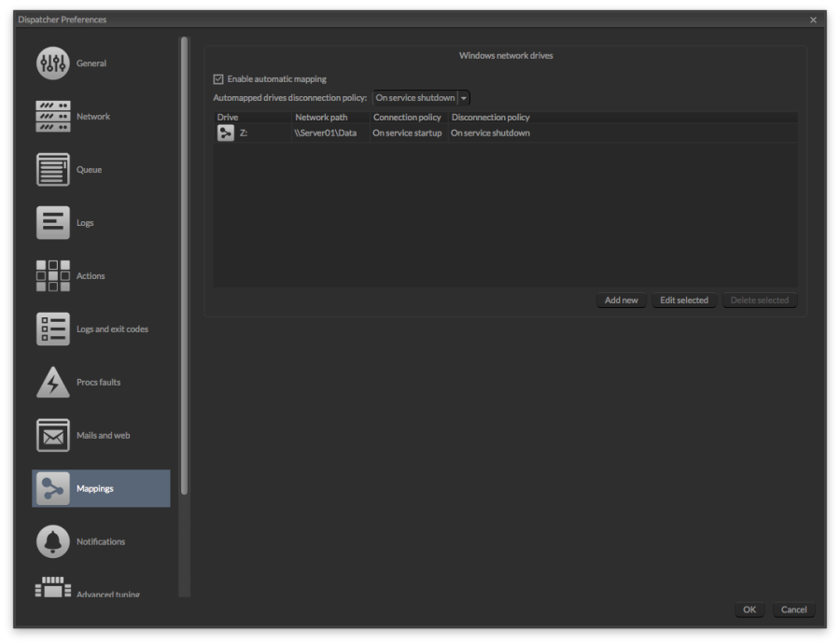Click the Logs sidebar icon

coord(53,222)
